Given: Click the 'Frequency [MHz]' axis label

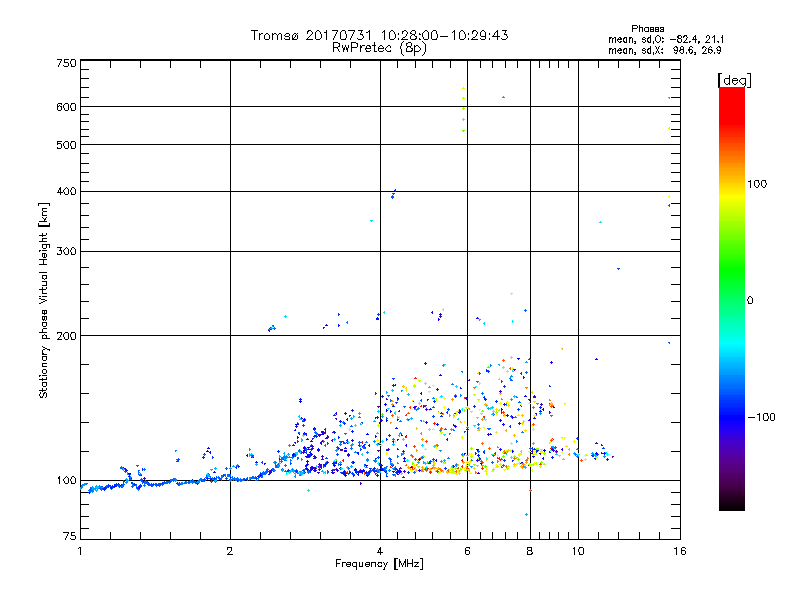Looking at the screenshot, I should (379, 564).
